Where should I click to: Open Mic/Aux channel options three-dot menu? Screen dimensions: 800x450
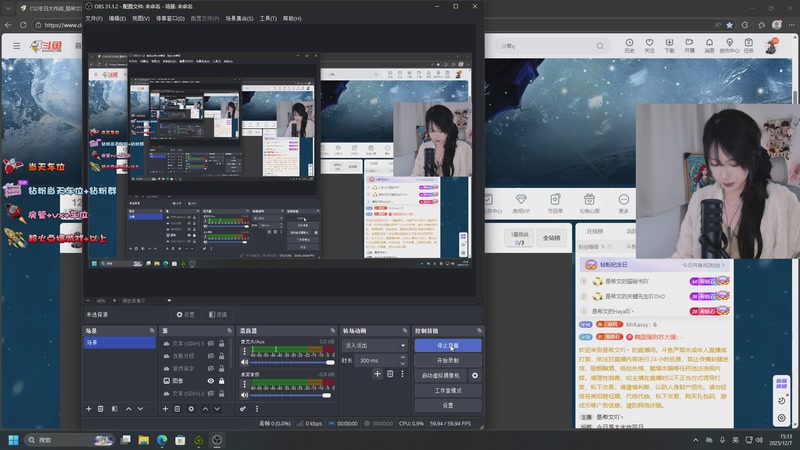244,352
